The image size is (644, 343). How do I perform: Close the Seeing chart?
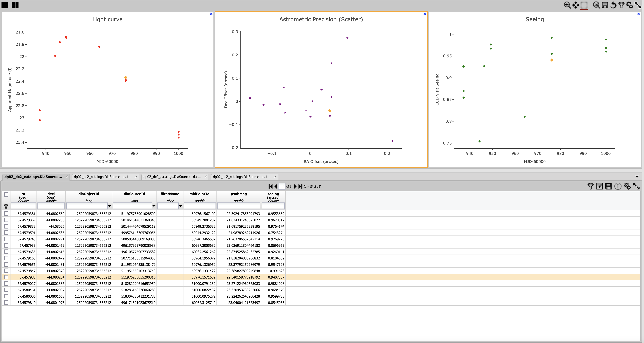(x=638, y=14)
